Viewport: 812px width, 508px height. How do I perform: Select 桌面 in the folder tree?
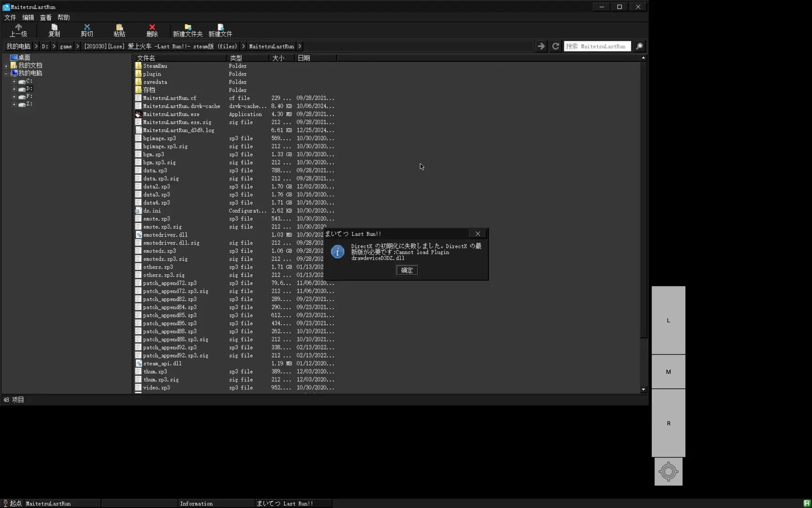(x=24, y=57)
